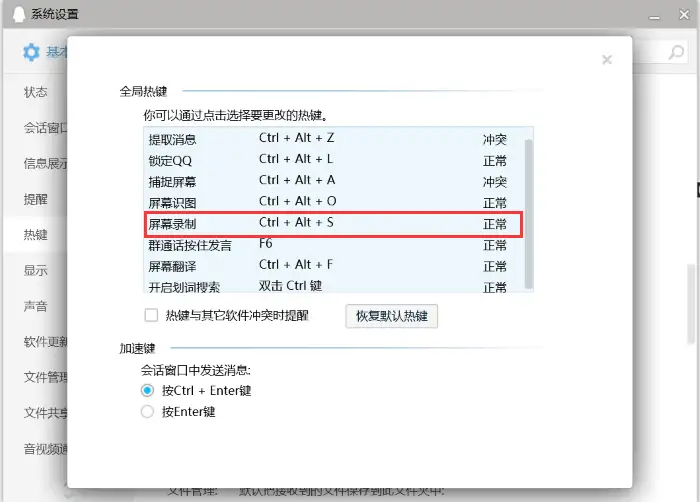This screenshot has width=700, height=502.
Task: Select 按Ctrl + Enter键 radio option
Action: coord(147,390)
